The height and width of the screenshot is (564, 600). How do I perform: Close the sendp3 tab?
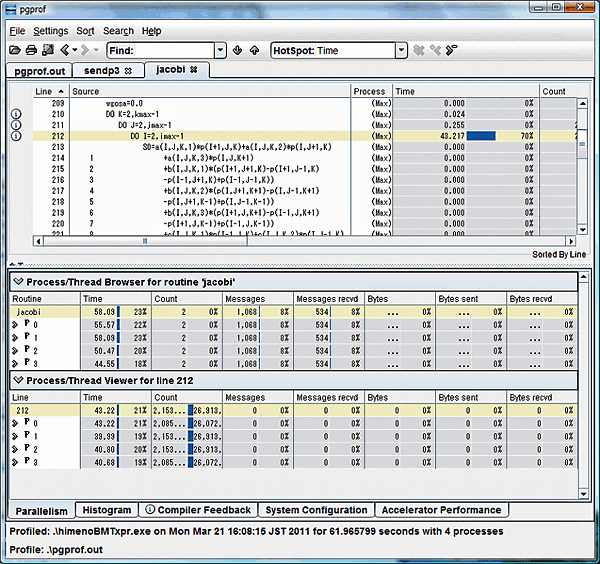(x=128, y=71)
